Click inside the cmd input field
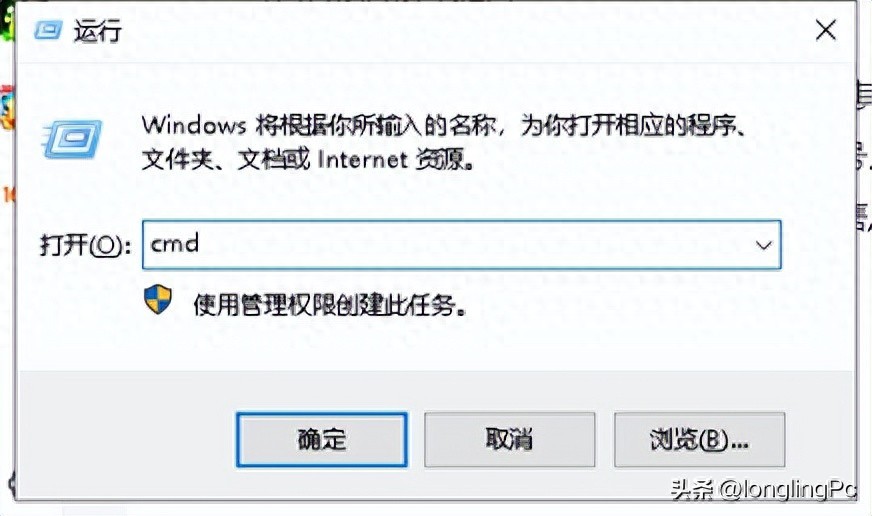Viewport: 872px width, 516px height. pos(462,245)
